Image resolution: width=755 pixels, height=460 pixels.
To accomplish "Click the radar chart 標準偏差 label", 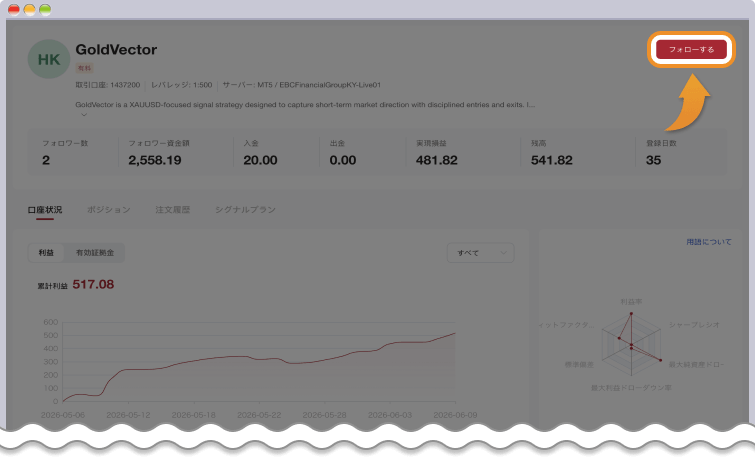I will (x=579, y=365).
